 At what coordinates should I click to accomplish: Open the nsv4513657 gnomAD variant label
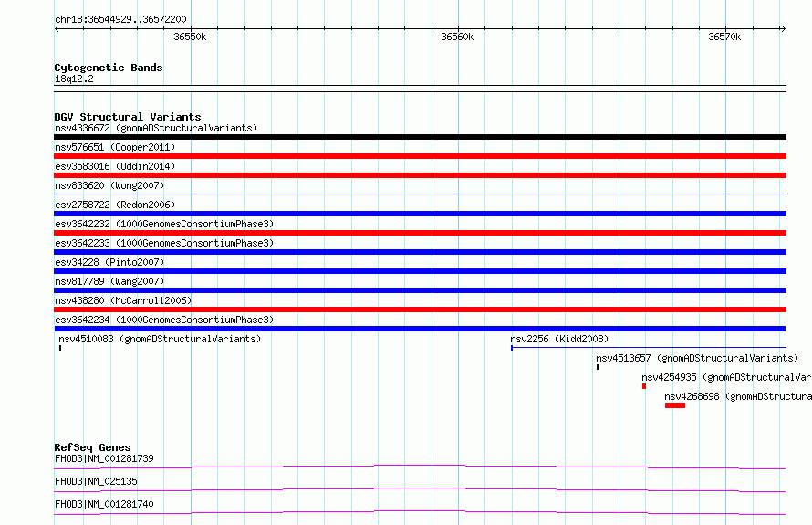697,358
